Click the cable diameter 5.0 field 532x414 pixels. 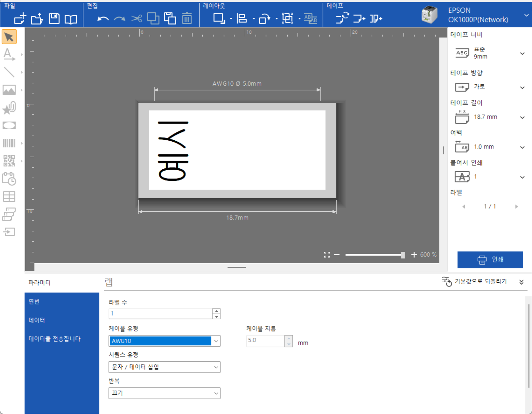[x=265, y=341]
